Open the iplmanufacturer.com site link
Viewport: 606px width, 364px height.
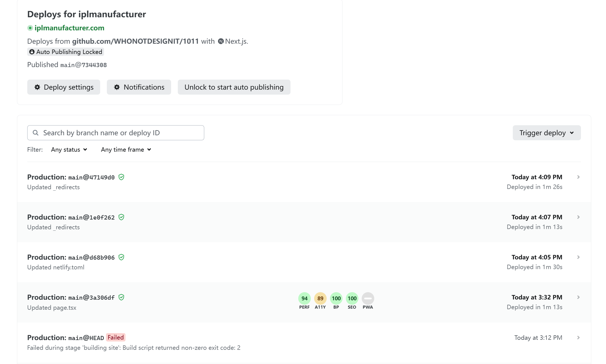pyautogui.click(x=69, y=28)
